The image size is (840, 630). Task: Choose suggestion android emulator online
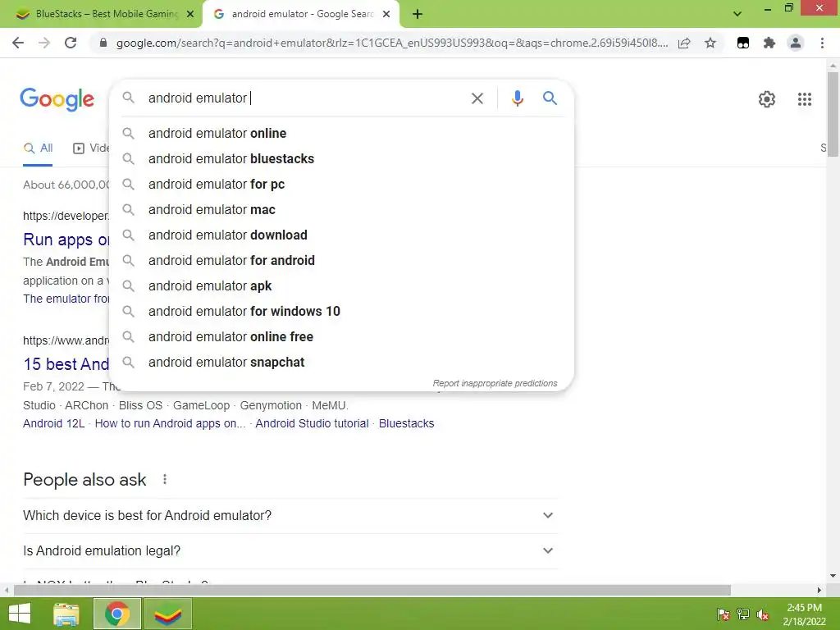click(342, 134)
